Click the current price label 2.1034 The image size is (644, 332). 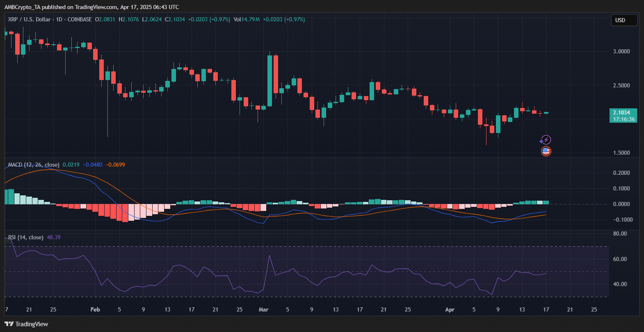621,112
